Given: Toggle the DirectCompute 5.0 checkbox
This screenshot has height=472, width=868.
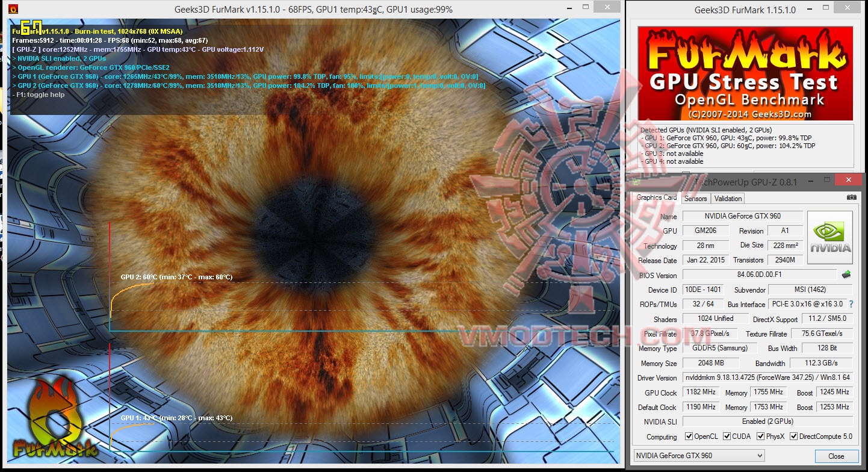Looking at the screenshot, I should pos(793,436).
